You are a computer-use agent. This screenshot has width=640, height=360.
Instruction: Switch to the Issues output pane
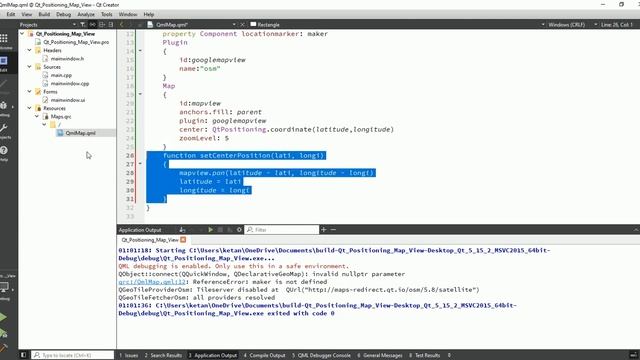(129, 355)
